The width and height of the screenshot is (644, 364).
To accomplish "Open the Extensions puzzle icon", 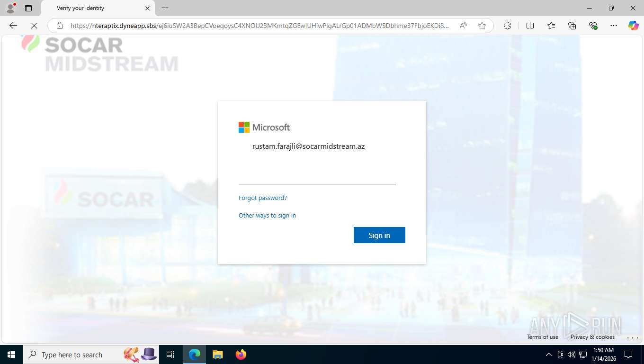I will click(x=507, y=26).
